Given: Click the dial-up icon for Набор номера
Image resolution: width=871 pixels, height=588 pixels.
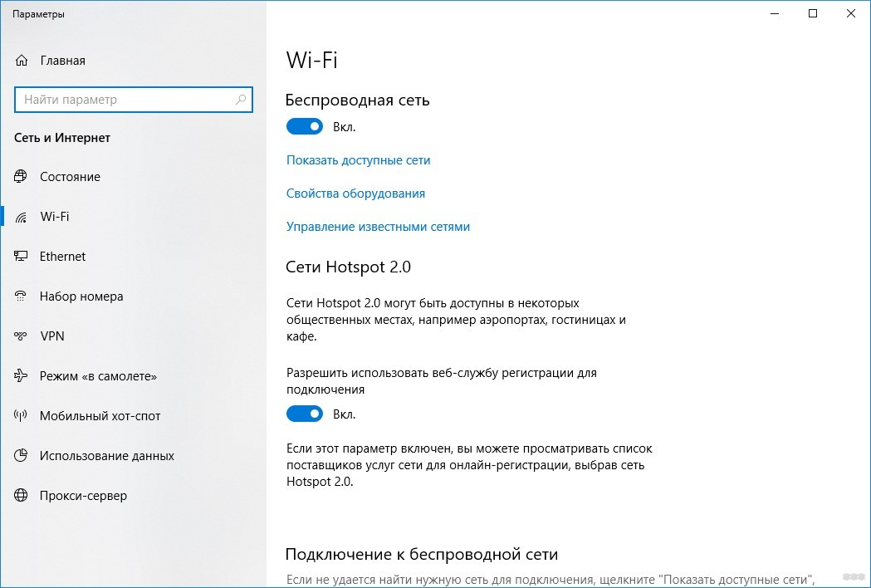Looking at the screenshot, I should (21, 296).
